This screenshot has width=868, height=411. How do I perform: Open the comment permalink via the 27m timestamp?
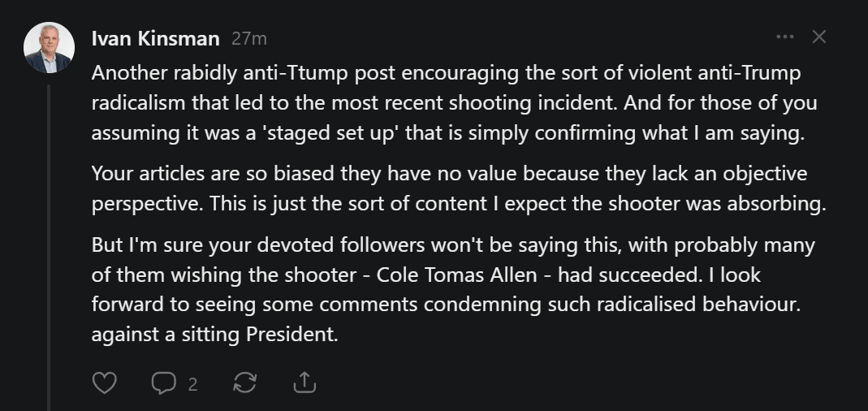tap(249, 39)
